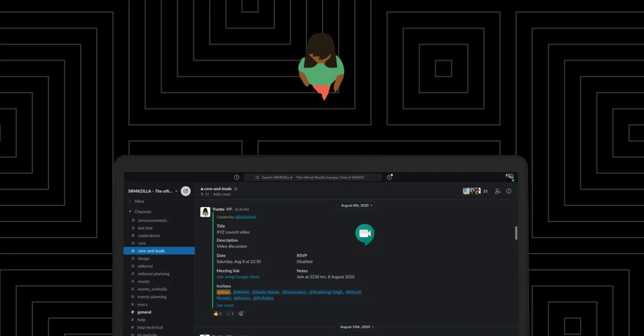Click the Search SRMKZILLA search field
Viewport: 644px width, 336px height.
(313, 177)
